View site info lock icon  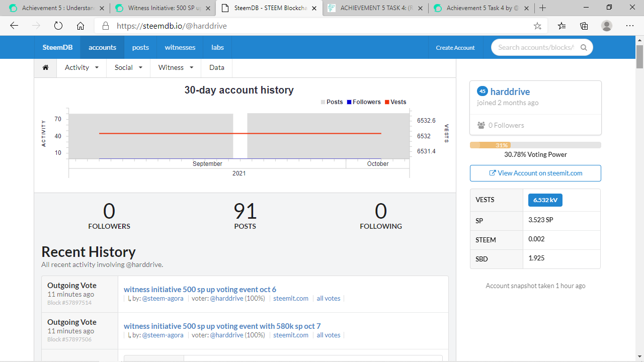tap(105, 26)
